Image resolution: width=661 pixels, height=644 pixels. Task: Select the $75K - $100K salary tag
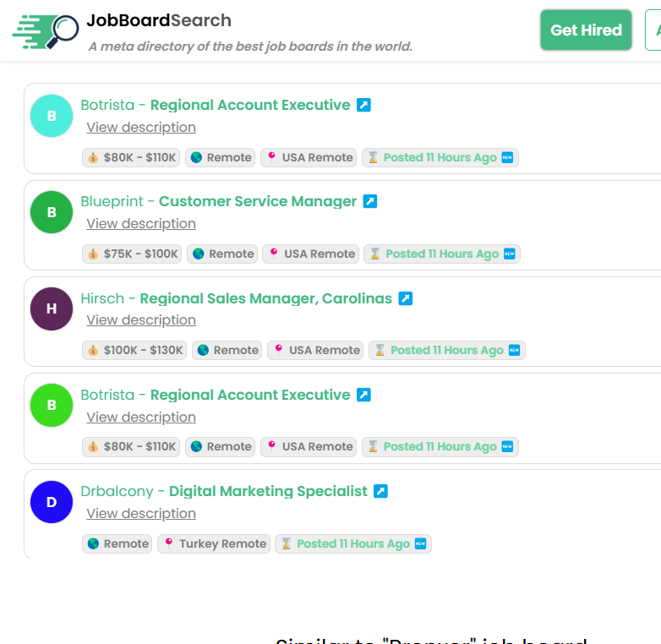point(133,254)
